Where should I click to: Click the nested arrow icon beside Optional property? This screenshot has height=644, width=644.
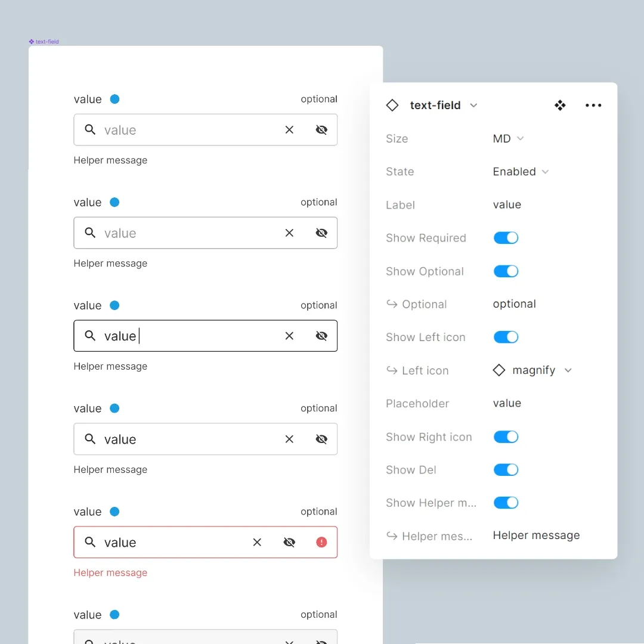click(392, 304)
